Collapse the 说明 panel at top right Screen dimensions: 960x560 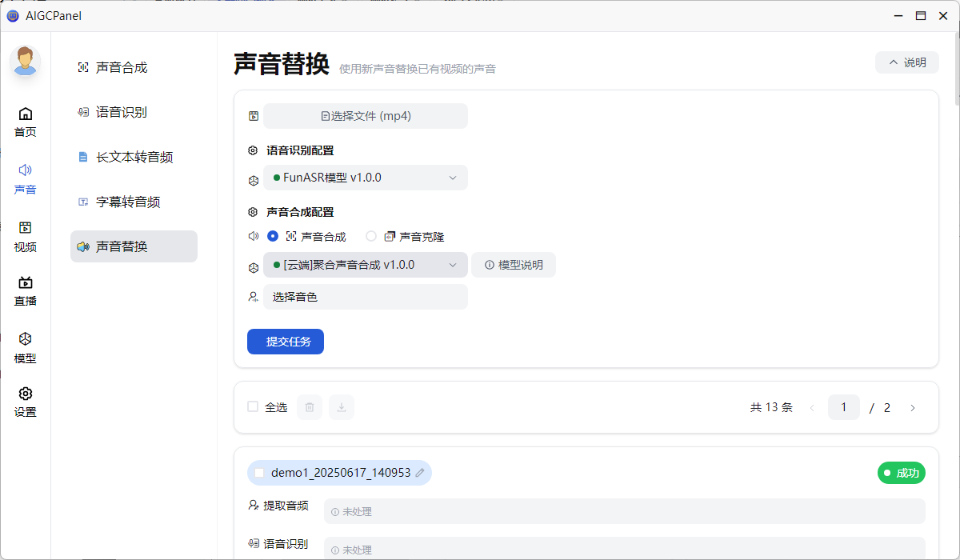pos(906,62)
